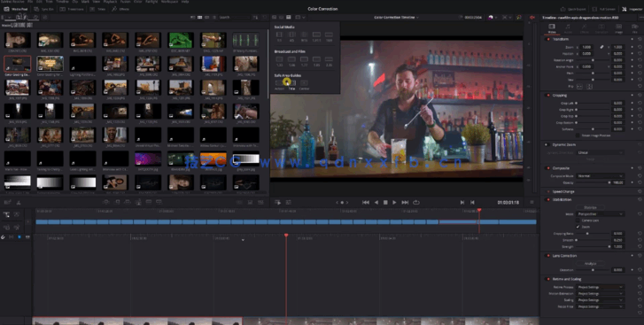Open the Resize Filter dropdown

coord(600,306)
